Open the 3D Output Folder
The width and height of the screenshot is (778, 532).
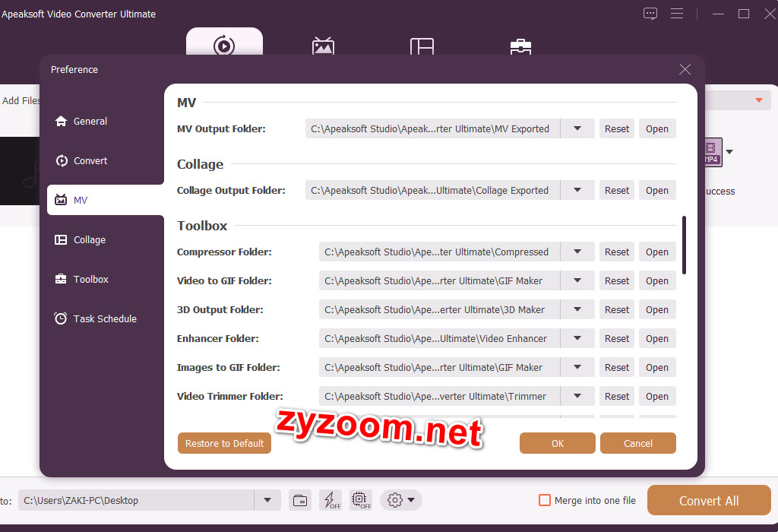pos(657,309)
